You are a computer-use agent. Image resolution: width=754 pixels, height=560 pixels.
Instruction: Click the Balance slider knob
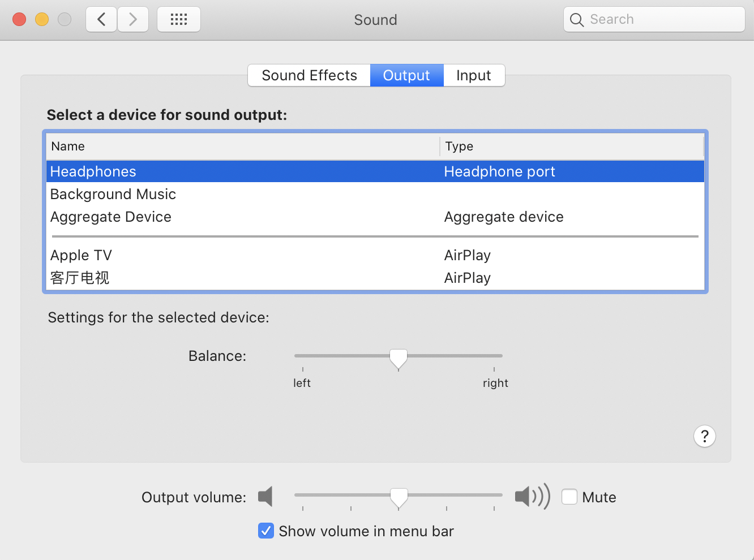[x=399, y=358]
